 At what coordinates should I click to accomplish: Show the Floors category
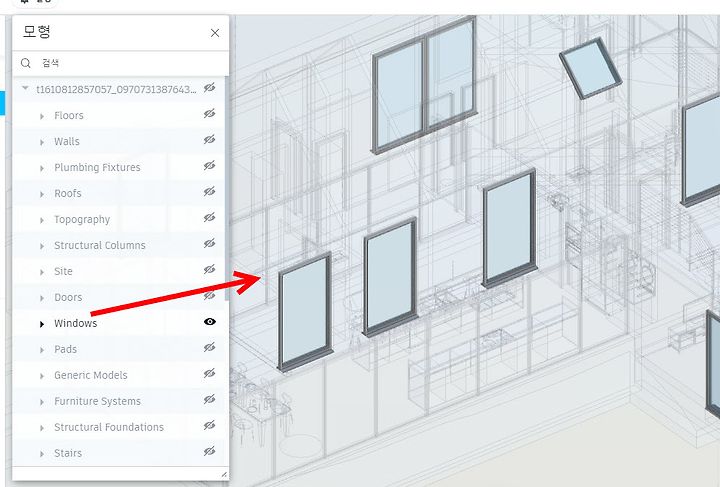coord(209,113)
